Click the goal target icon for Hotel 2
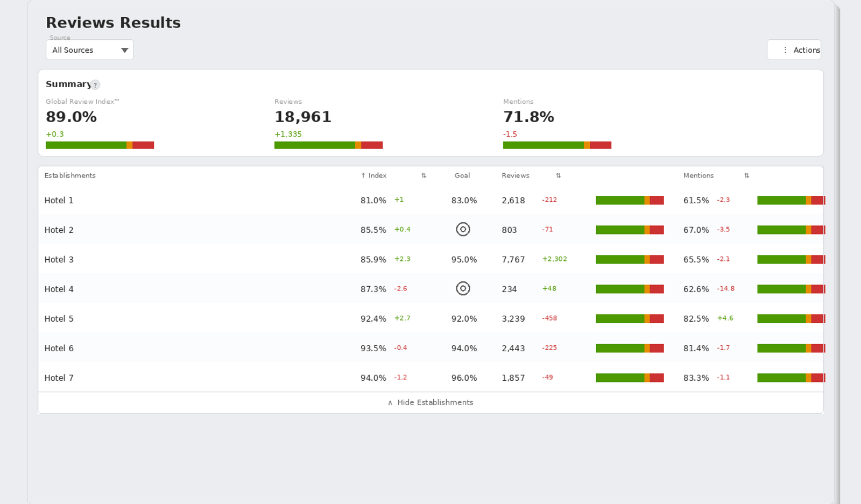Viewport: 861px width, 504px height. pos(463,230)
